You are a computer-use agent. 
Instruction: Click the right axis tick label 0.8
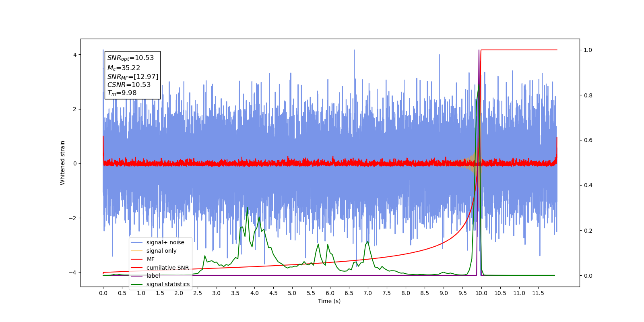click(x=588, y=95)
